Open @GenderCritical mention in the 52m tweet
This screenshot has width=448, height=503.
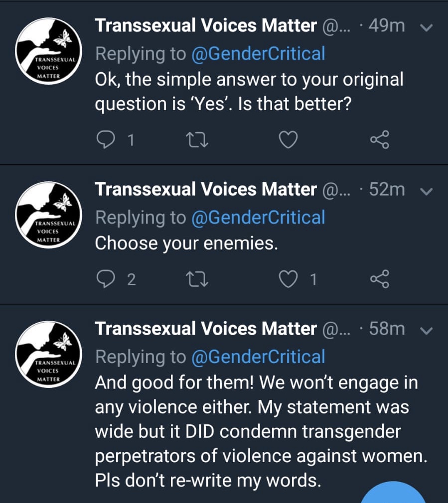tap(258, 217)
